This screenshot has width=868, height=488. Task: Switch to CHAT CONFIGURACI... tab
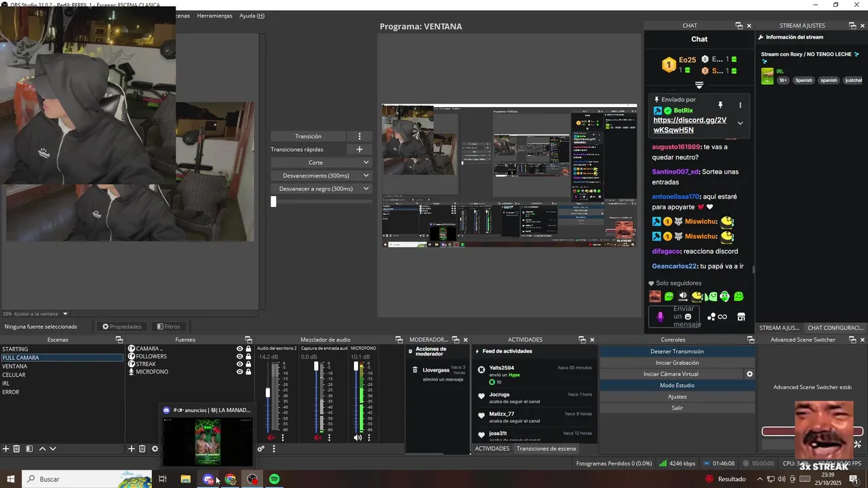point(835,328)
